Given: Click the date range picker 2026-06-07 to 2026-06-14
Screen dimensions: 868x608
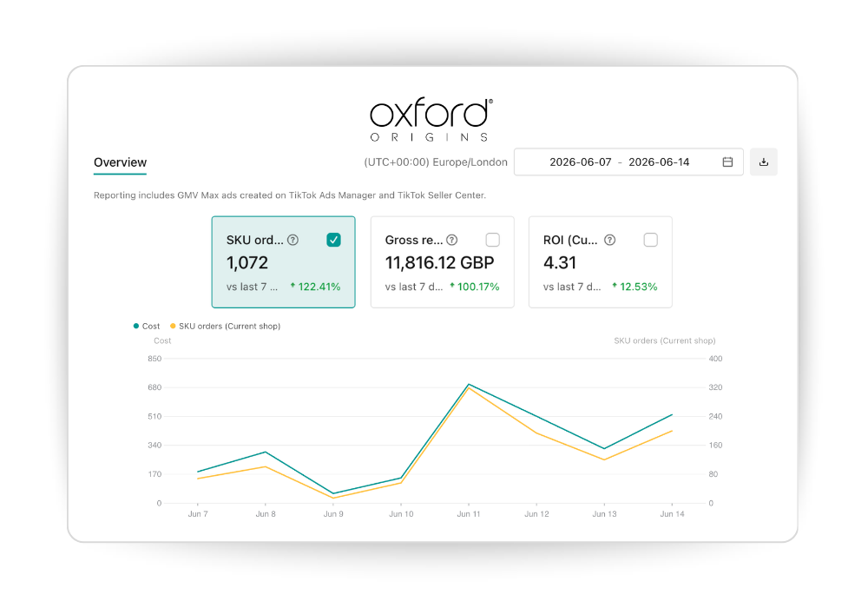Looking at the screenshot, I should click(628, 162).
